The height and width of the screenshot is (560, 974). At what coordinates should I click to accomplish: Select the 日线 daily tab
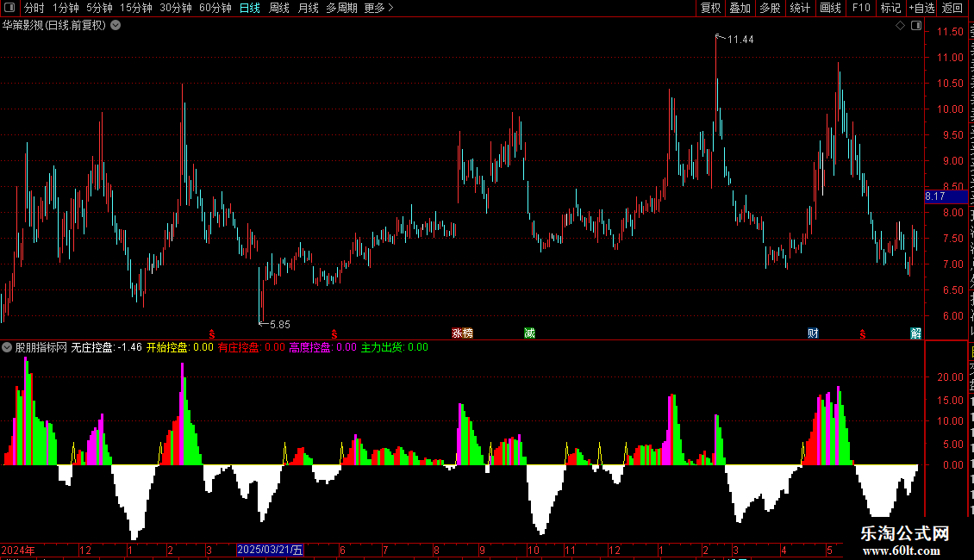[250, 8]
